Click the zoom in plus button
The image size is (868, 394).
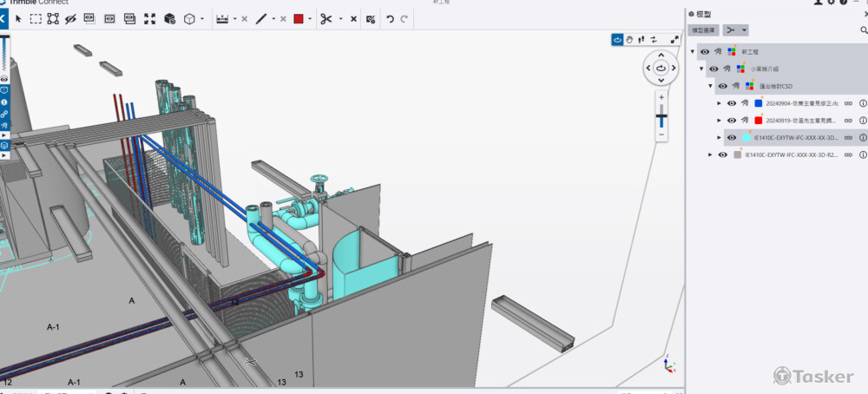coord(661,97)
